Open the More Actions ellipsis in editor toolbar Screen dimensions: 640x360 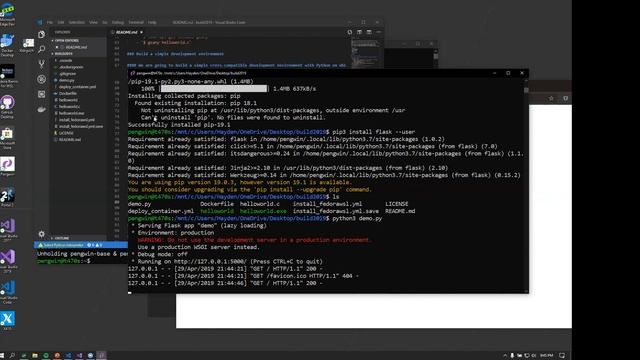click(378, 32)
